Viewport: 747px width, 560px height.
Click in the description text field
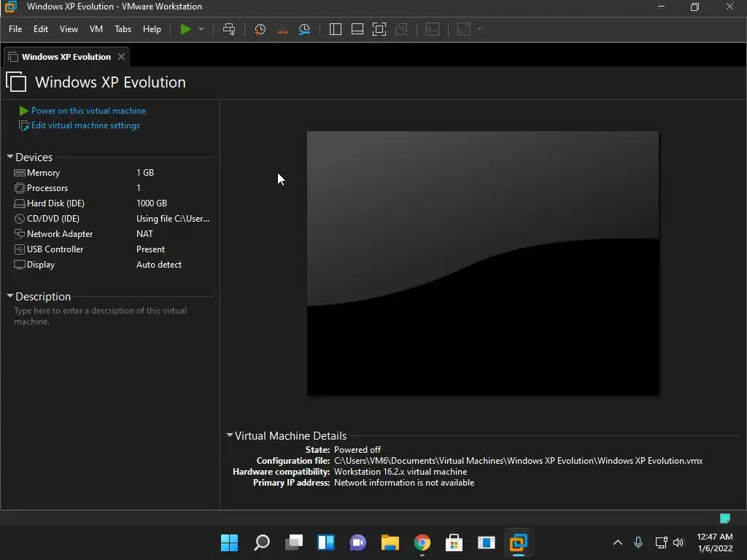click(112, 316)
